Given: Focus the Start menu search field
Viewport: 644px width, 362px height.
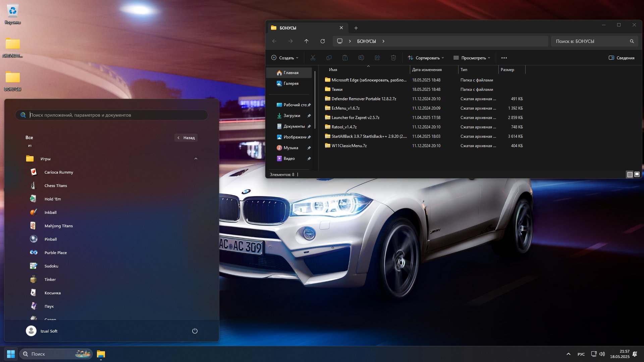Looking at the screenshot, I should coord(112,115).
